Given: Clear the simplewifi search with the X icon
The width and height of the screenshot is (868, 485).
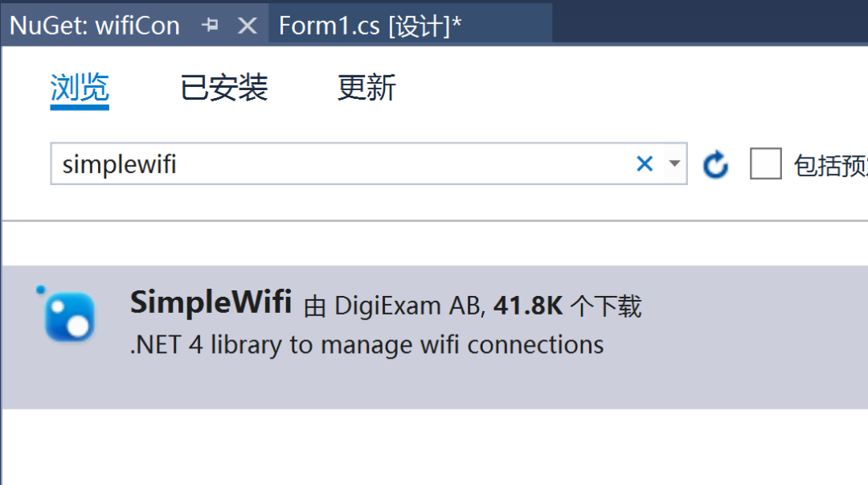Looking at the screenshot, I should click(x=645, y=163).
